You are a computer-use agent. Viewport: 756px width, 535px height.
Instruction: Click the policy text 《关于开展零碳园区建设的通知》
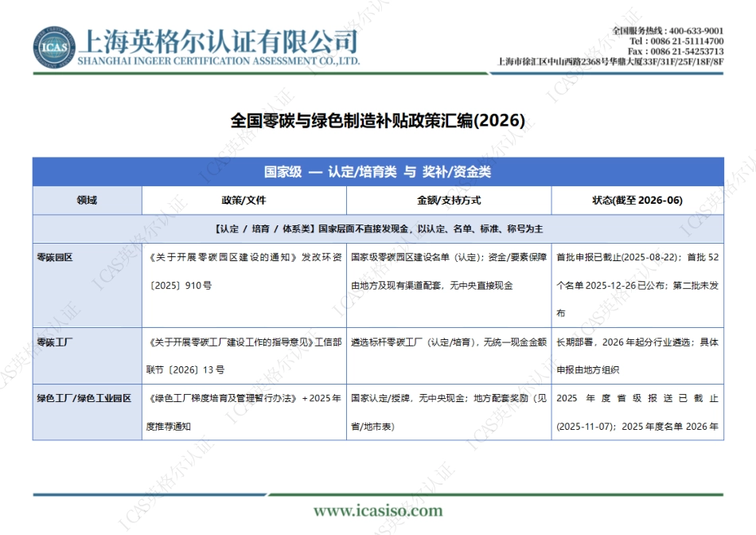[x=222, y=258]
